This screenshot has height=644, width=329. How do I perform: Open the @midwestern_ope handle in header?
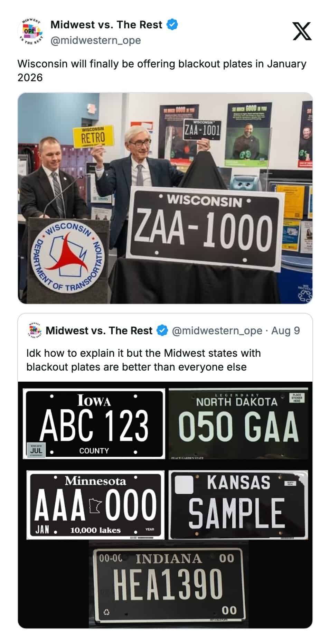pos(96,40)
